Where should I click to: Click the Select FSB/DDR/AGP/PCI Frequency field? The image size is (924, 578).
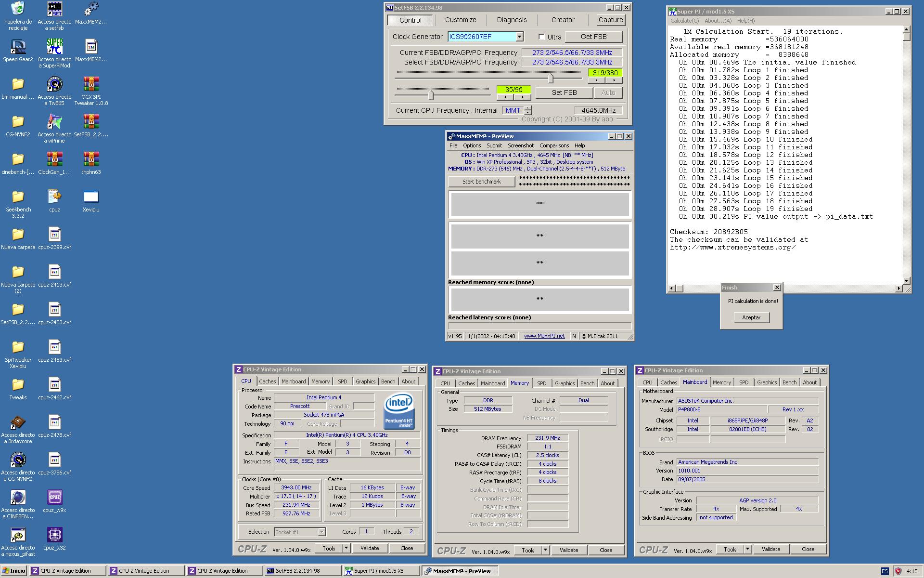coord(572,62)
